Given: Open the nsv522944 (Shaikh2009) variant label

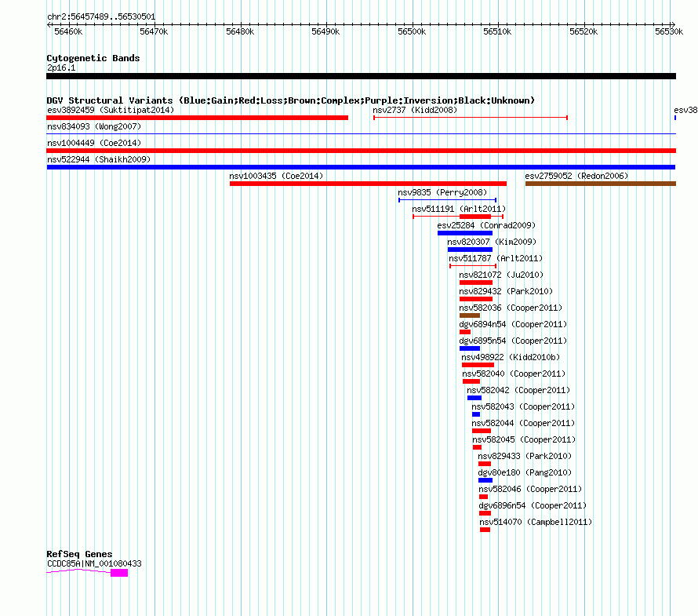Looking at the screenshot, I should [99, 159].
